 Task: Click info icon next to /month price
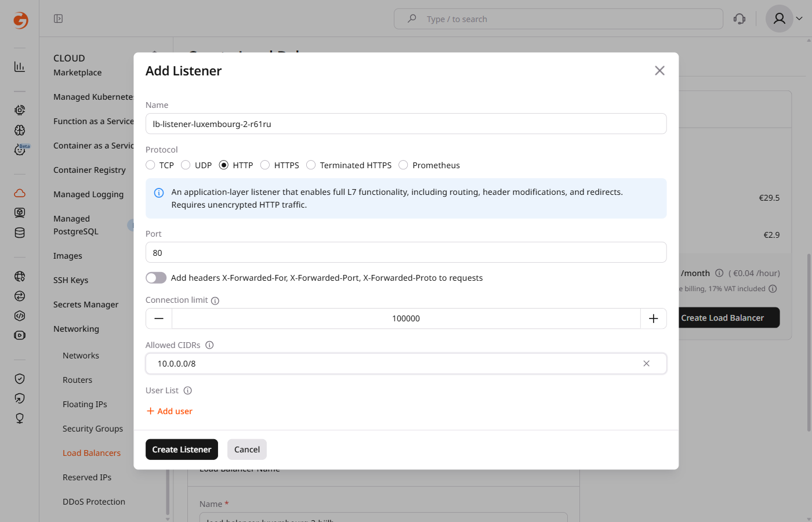[x=719, y=273]
